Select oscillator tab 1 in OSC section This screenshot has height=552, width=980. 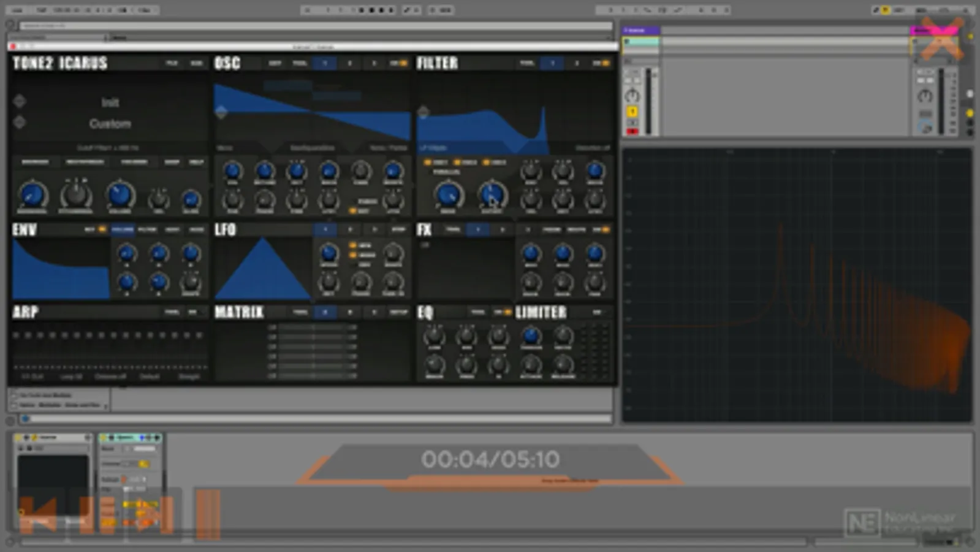point(325,63)
